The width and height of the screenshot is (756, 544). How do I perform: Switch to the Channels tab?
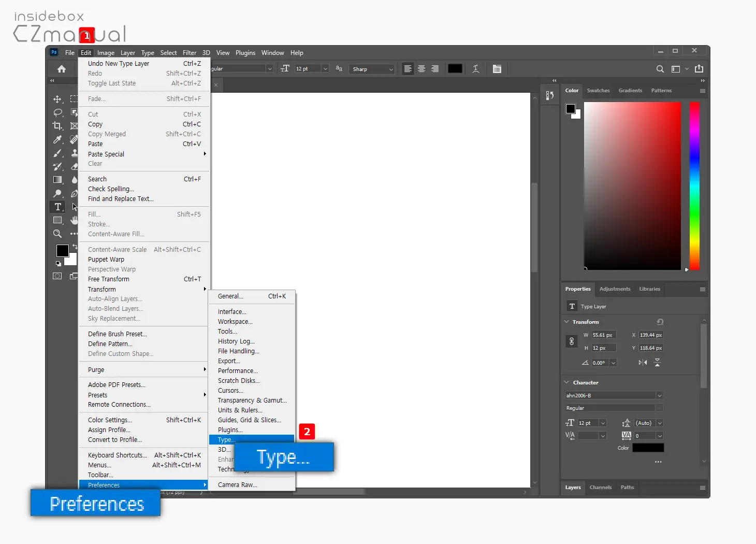[601, 488]
